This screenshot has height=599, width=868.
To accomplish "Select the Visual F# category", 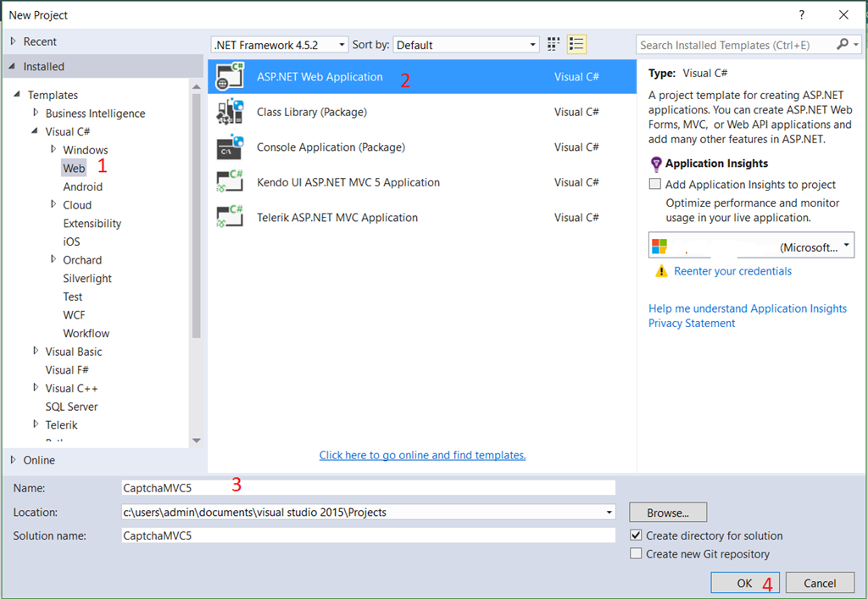I will (67, 369).
